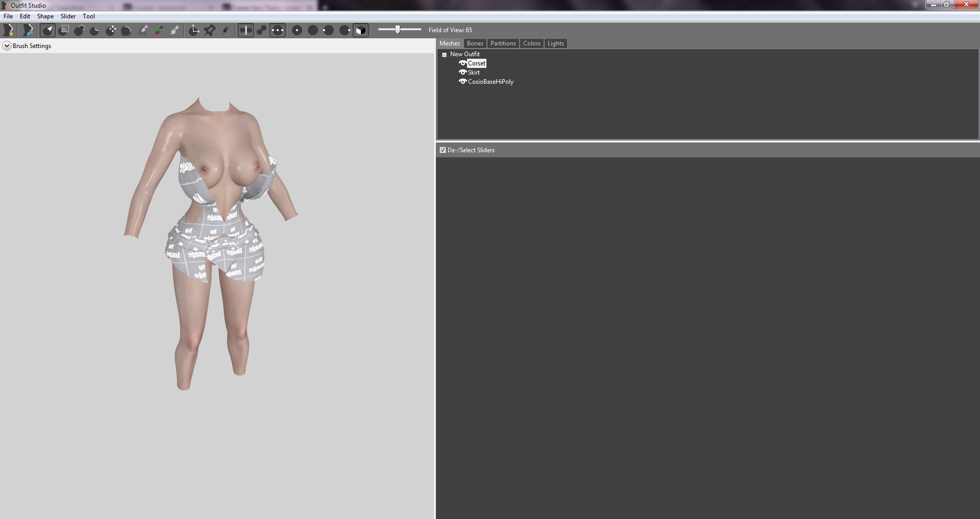Pick the Inflate brush icon

pos(79,30)
